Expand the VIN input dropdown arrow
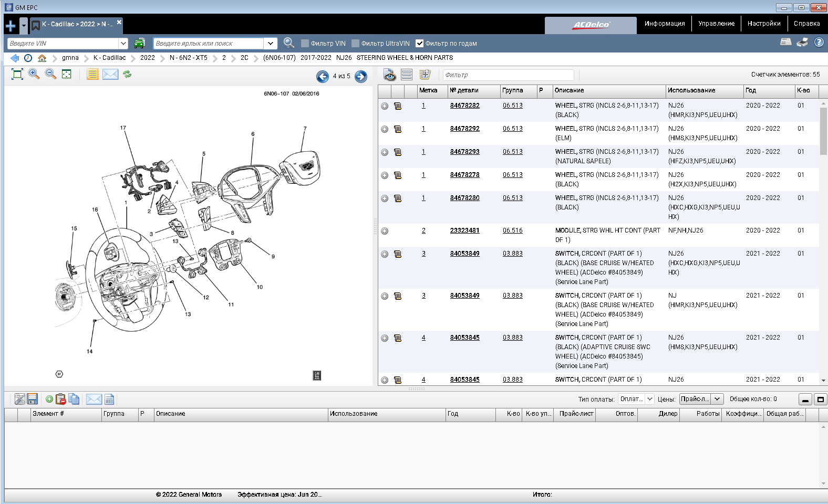This screenshot has width=828, height=504. 123,44
